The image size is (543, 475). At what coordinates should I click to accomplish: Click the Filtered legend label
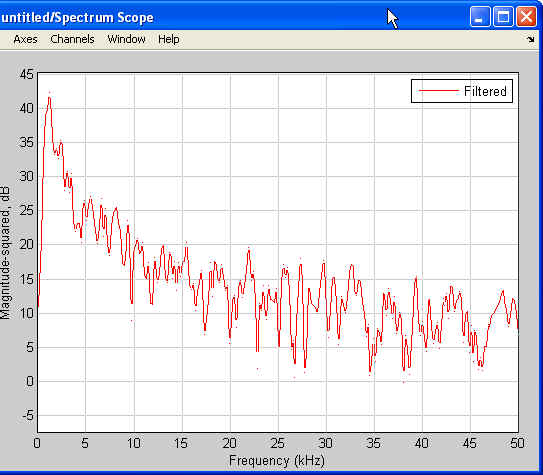[485, 91]
